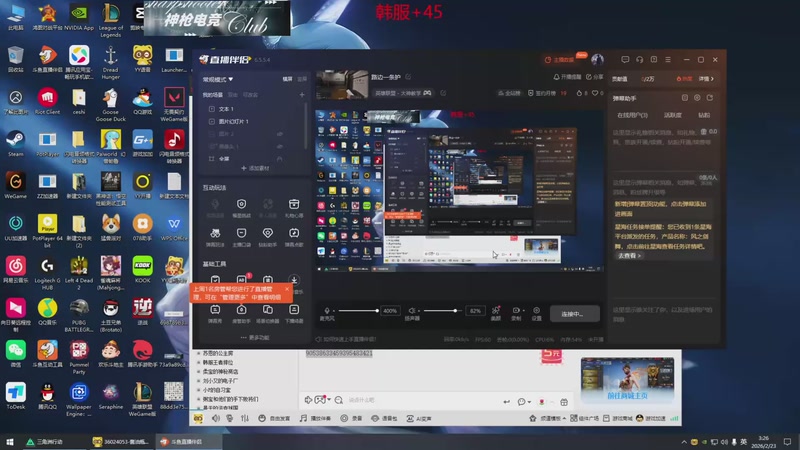Expand 更多功能 at panel bottom
This screenshot has width=800, height=450.
pos(255,337)
